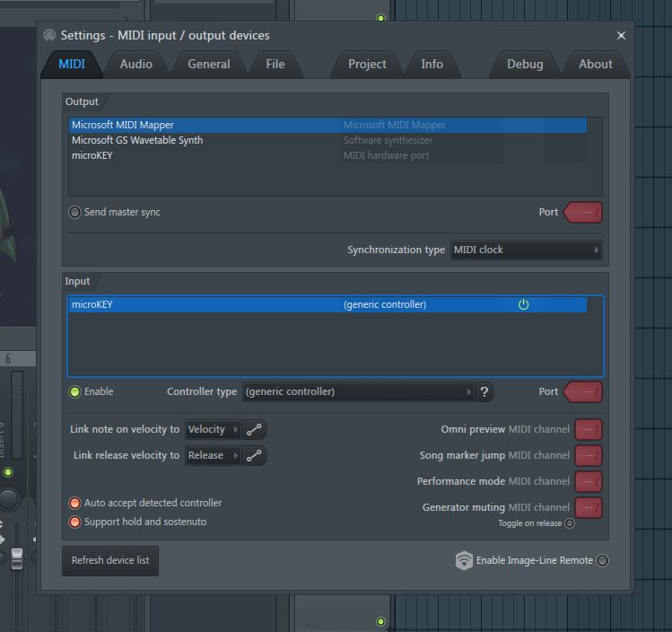672x632 pixels.
Task: Switch to the About tab
Action: [x=595, y=65]
